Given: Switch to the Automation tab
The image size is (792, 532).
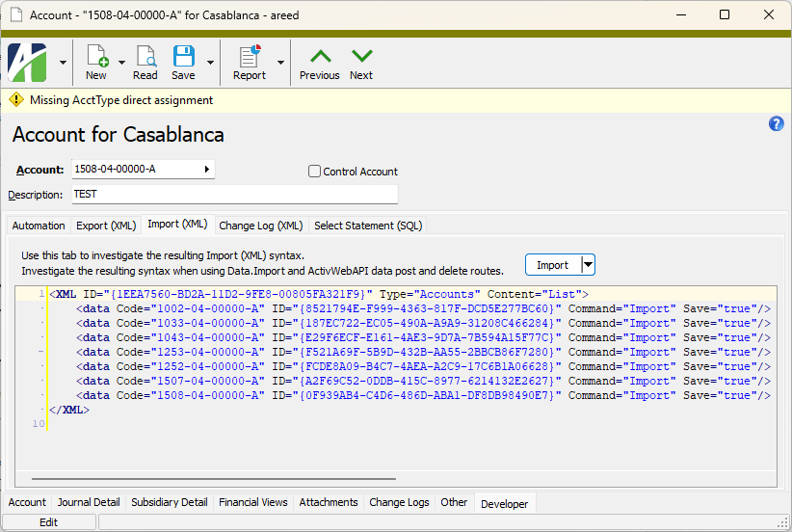Looking at the screenshot, I should click(39, 226).
